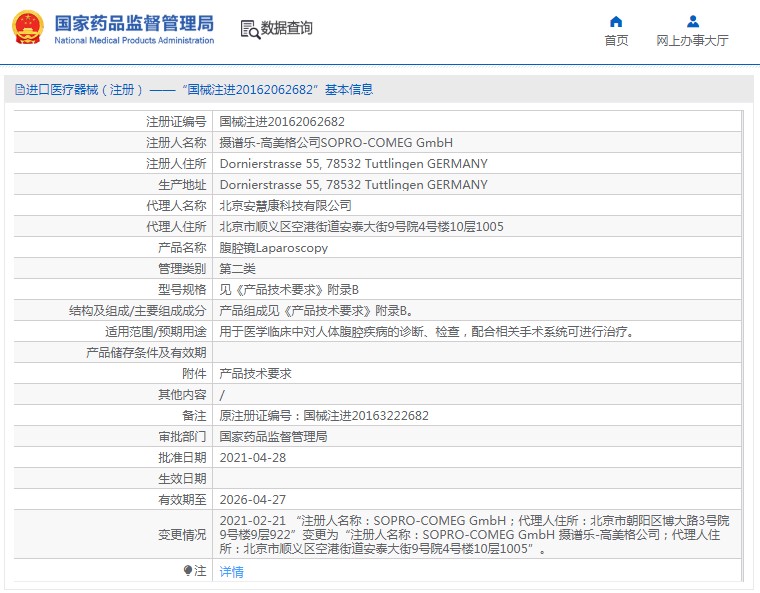Select 北京安慧康科技有限公司 agent name
The width and height of the screenshot is (760, 593).
coord(285,206)
